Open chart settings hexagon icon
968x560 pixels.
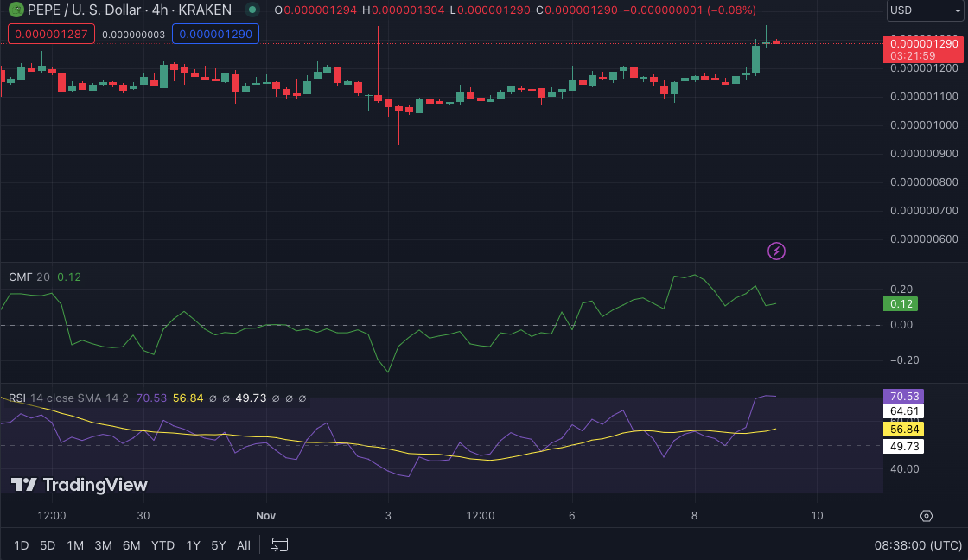tap(926, 516)
